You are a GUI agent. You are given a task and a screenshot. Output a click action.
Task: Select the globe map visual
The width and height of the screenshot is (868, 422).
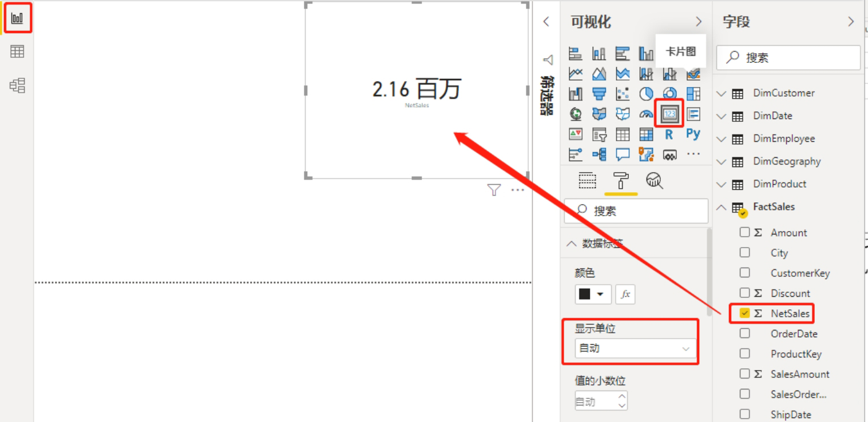pyautogui.click(x=576, y=114)
